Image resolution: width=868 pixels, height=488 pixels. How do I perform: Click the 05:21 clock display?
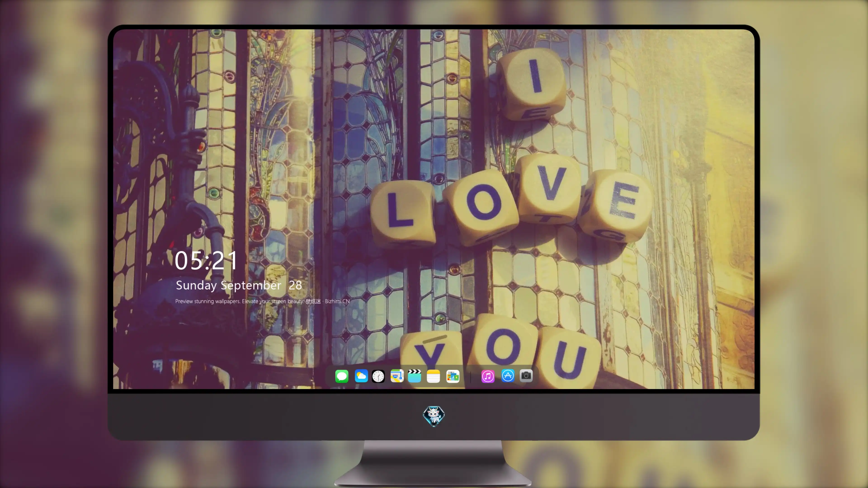pos(206,260)
